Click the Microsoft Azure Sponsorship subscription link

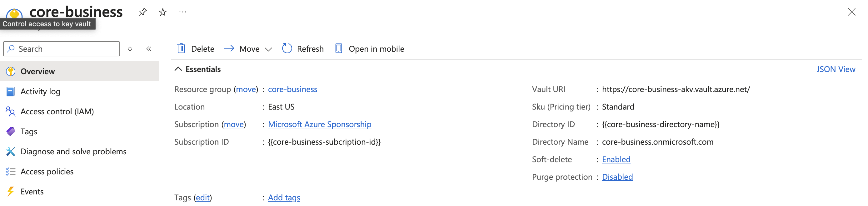(319, 124)
